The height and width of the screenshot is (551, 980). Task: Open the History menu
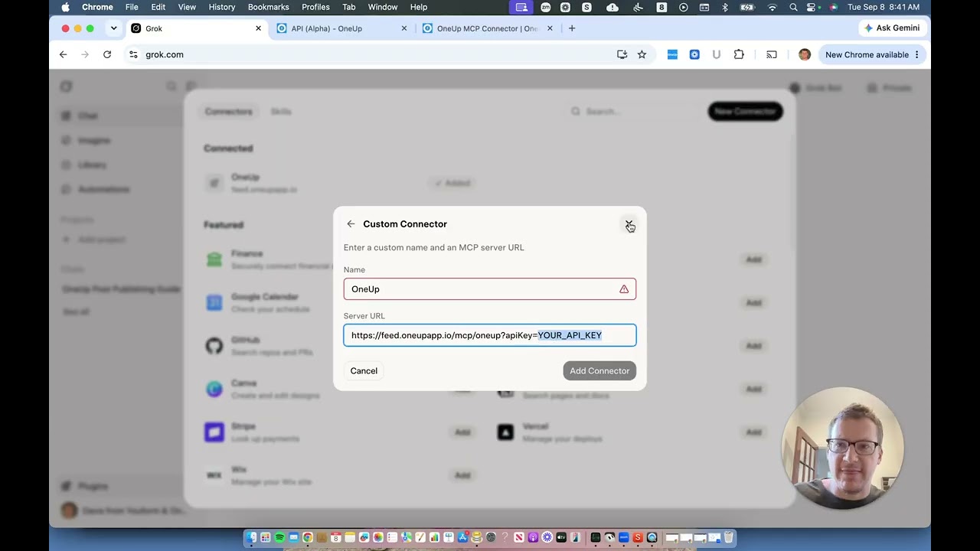tap(222, 7)
